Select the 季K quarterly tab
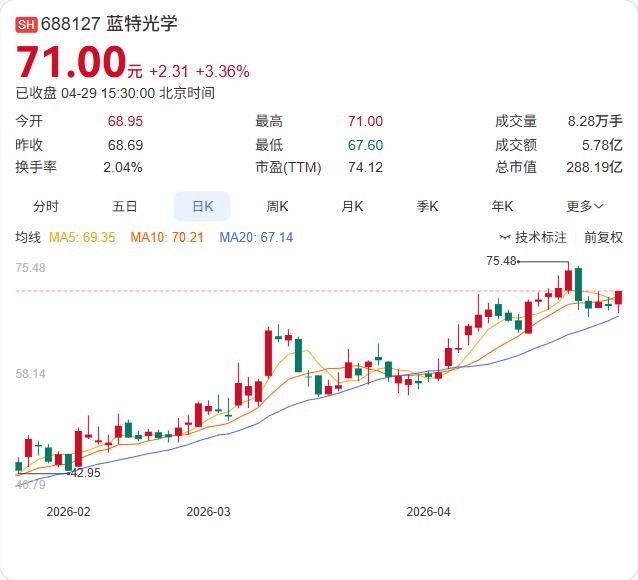The image size is (638, 580). point(427,206)
